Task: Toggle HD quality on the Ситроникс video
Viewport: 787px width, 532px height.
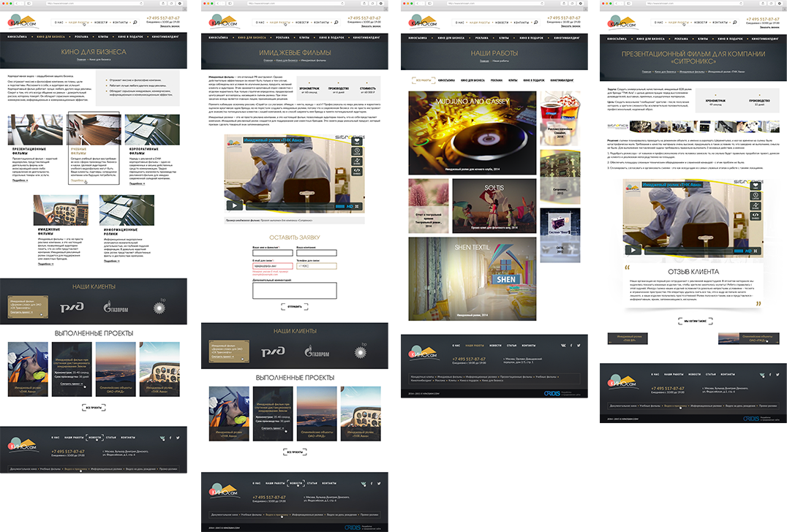Action: point(748,251)
